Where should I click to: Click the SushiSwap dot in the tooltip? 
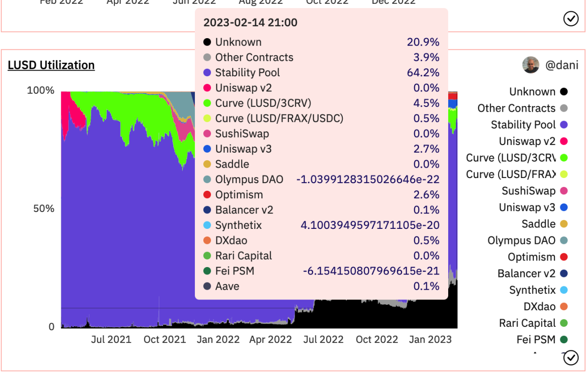pyautogui.click(x=207, y=134)
